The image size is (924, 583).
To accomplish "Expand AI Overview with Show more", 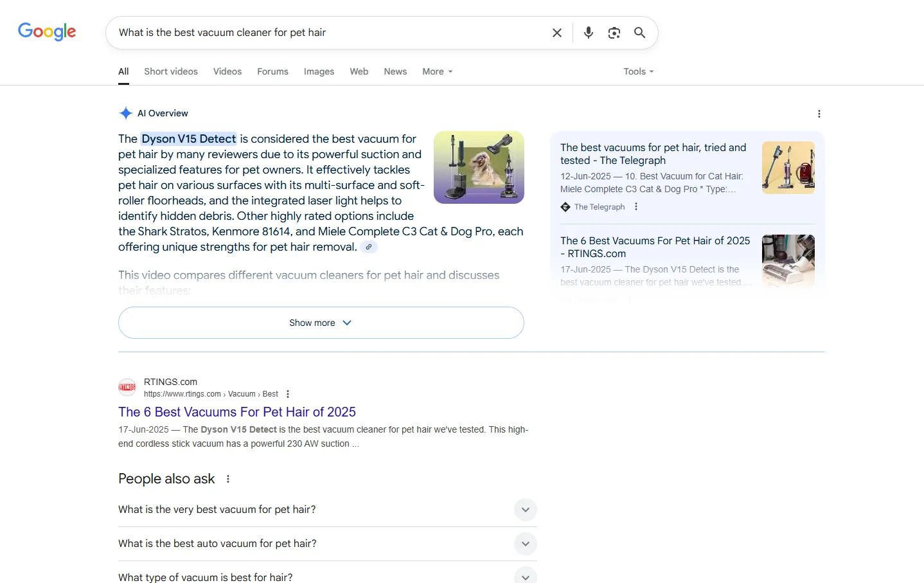I will (x=321, y=323).
